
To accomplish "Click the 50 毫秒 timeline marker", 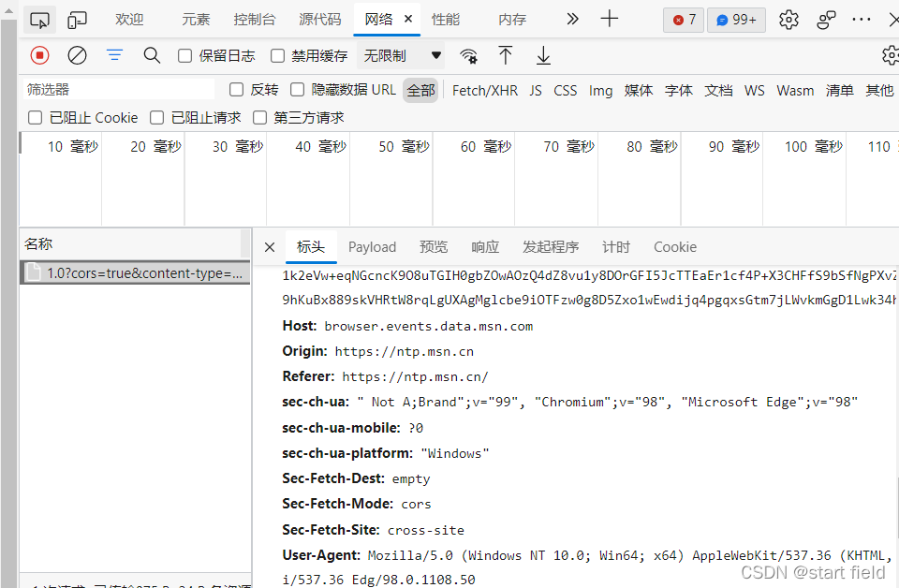I will coord(404,147).
